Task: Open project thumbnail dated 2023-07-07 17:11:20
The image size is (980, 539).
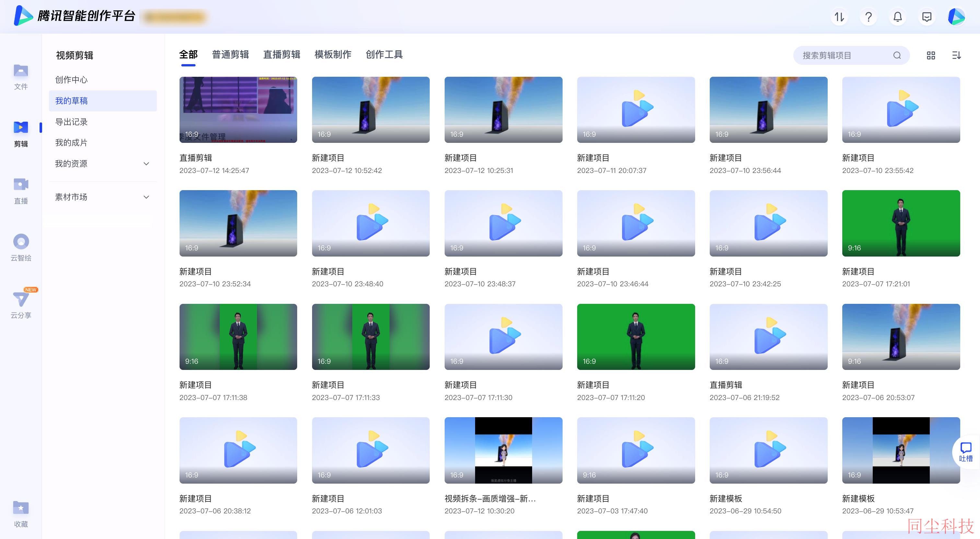Action: [x=636, y=337]
